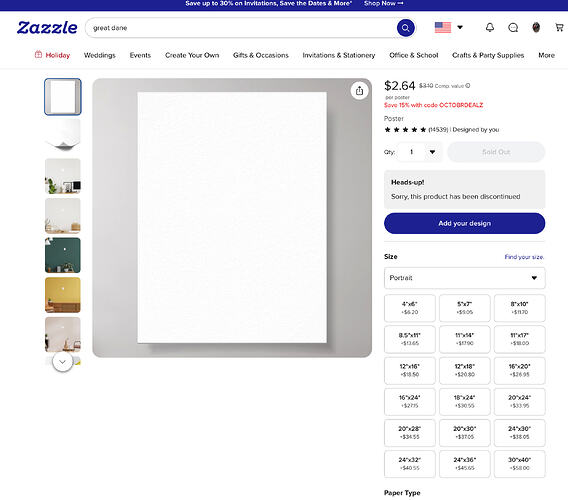Select the 12"x18" size option

[464, 370]
